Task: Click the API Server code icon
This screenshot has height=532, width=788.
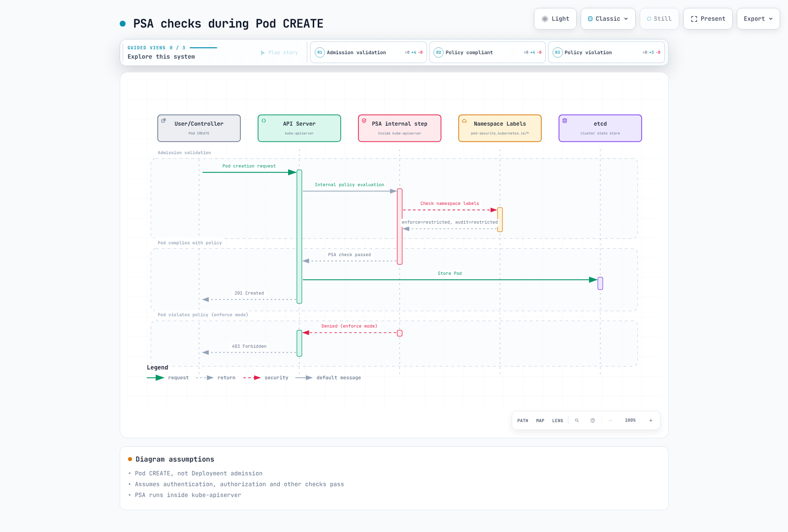Action: [264, 121]
